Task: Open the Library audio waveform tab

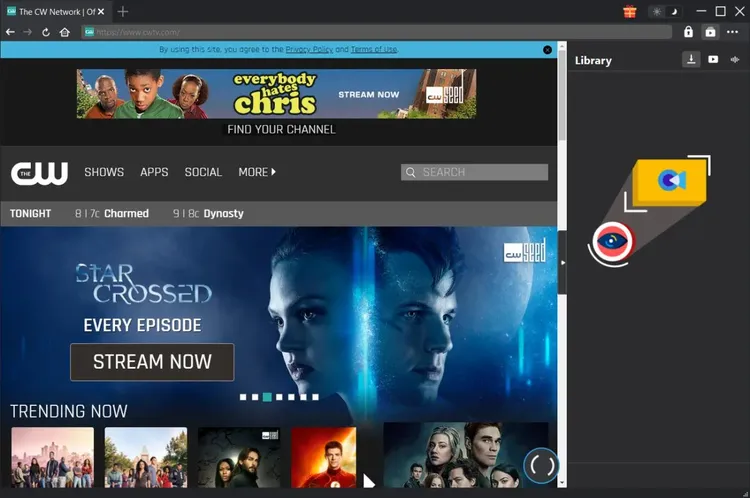Action: coord(735,60)
